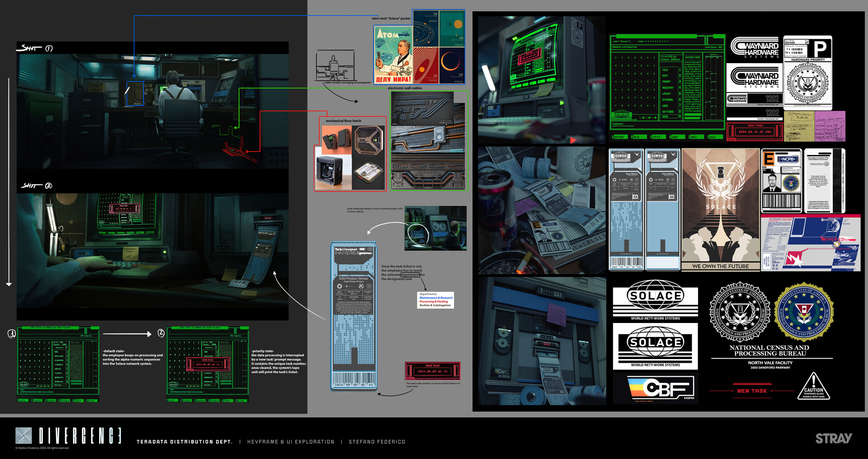
Task: Select SETTINGS from the terminal menu
Action: point(668,111)
